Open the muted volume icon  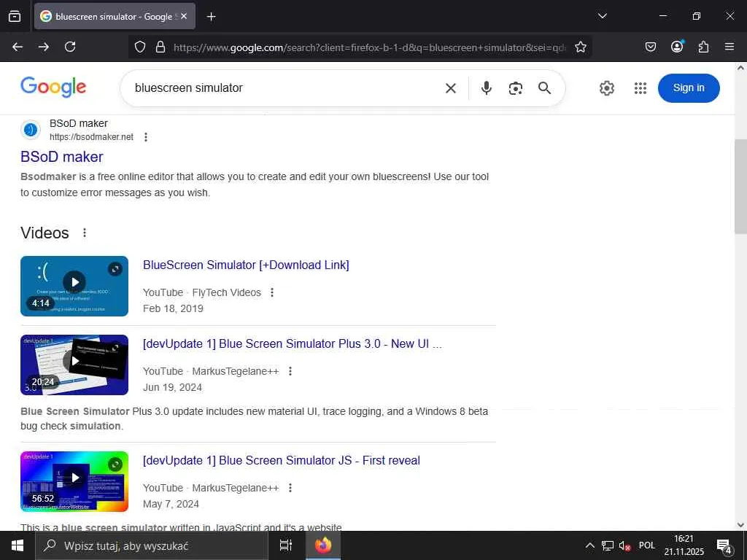(x=624, y=545)
